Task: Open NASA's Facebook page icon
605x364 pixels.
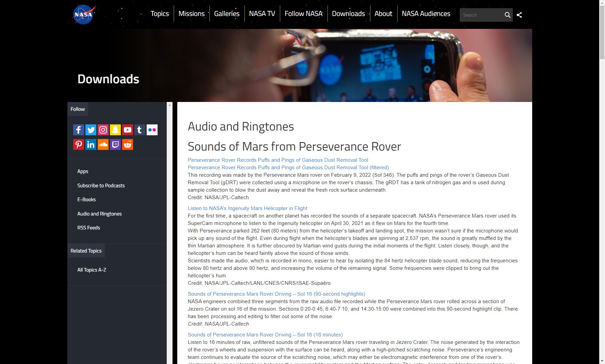Action: [x=78, y=130]
